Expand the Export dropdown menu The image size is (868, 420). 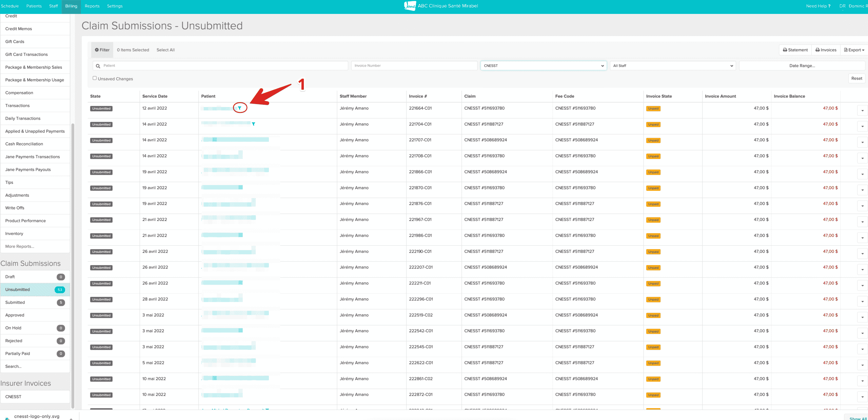854,50
